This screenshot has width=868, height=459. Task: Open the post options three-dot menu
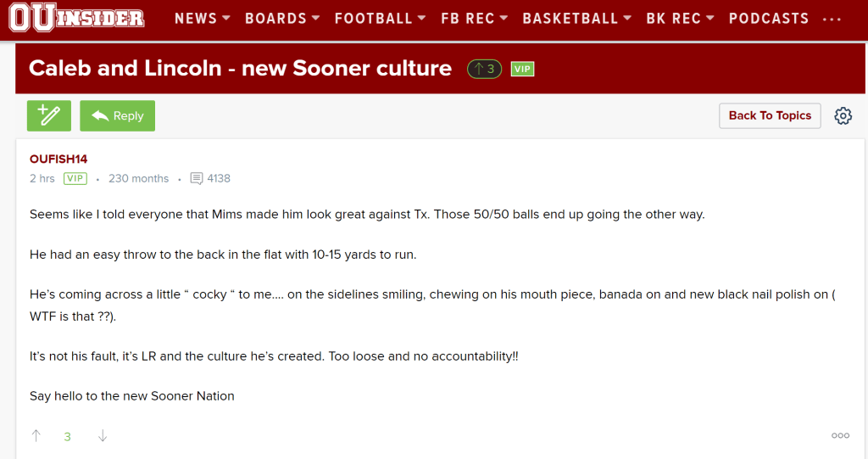840,436
